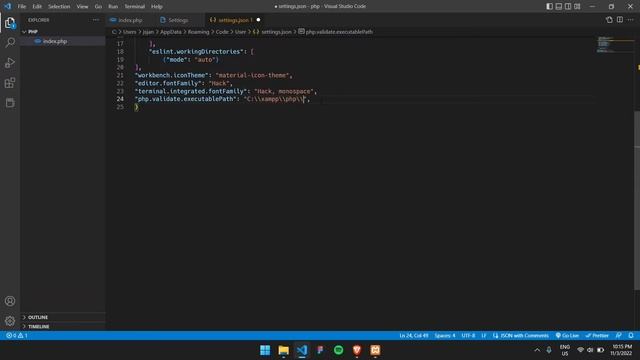Select index.php in Explorer tree
This screenshot has height=360, width=640.
pos(55,41)
